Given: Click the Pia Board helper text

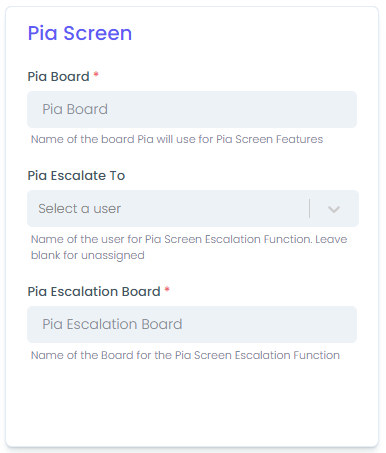Looking at the screenshot, I should point(177,139).
